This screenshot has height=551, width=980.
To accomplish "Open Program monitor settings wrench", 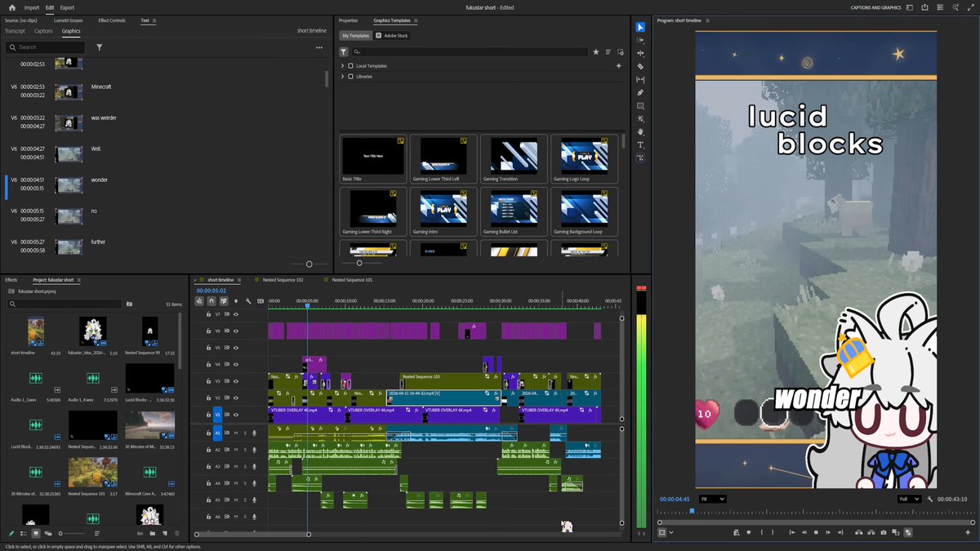I will point(930,499).
